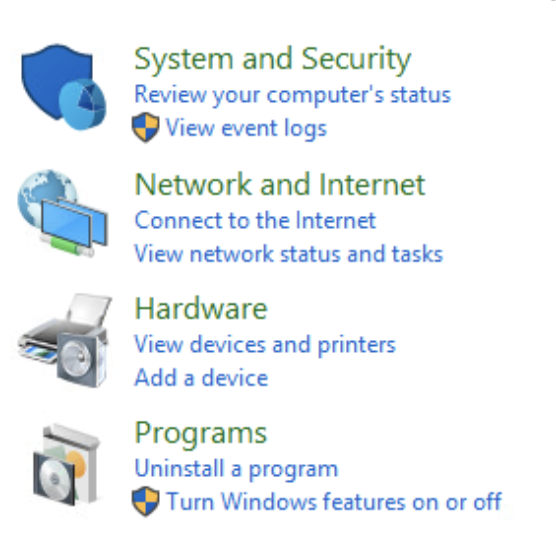Click the Hardware printer icon
556x538 pixels.
(65, 340)
